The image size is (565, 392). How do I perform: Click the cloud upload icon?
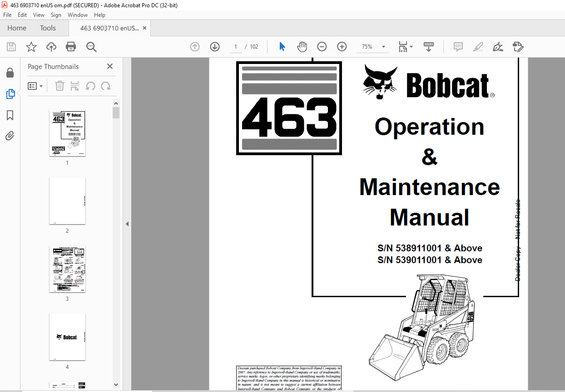[51, 47]
